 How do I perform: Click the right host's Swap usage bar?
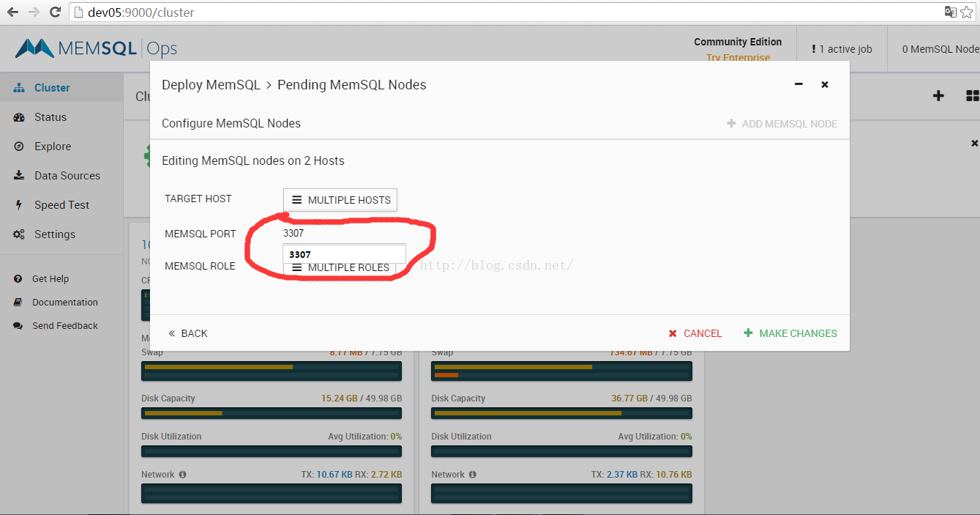(x=561, y=371)
